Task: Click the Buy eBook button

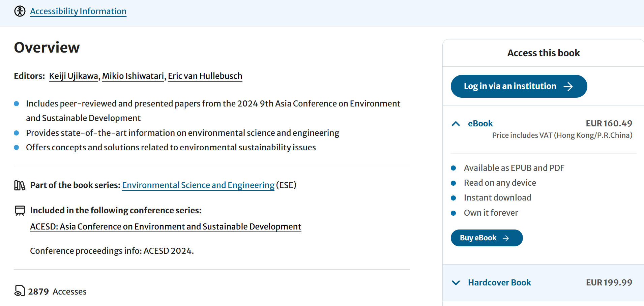Action: [486, 238]
